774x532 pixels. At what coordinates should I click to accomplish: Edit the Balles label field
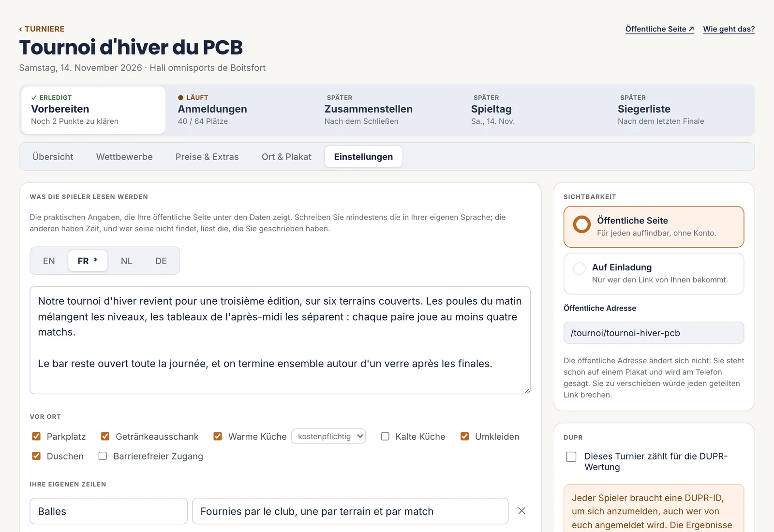point(108,511)
